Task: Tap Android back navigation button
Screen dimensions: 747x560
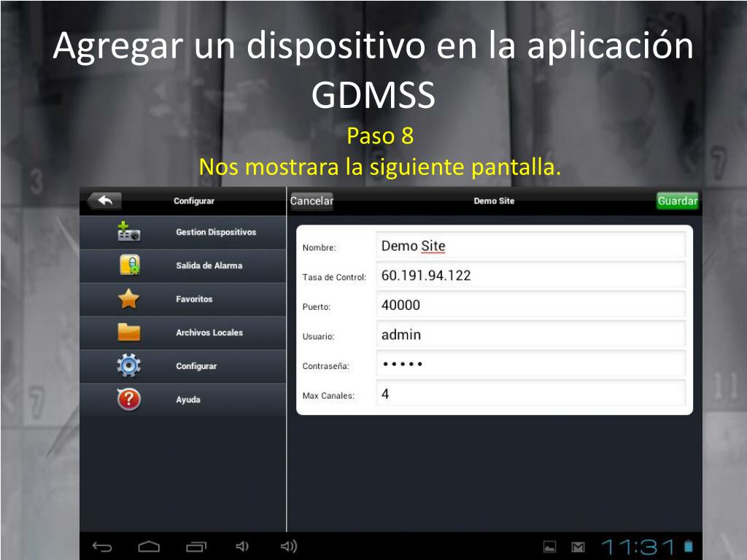Action: point(102,547)
